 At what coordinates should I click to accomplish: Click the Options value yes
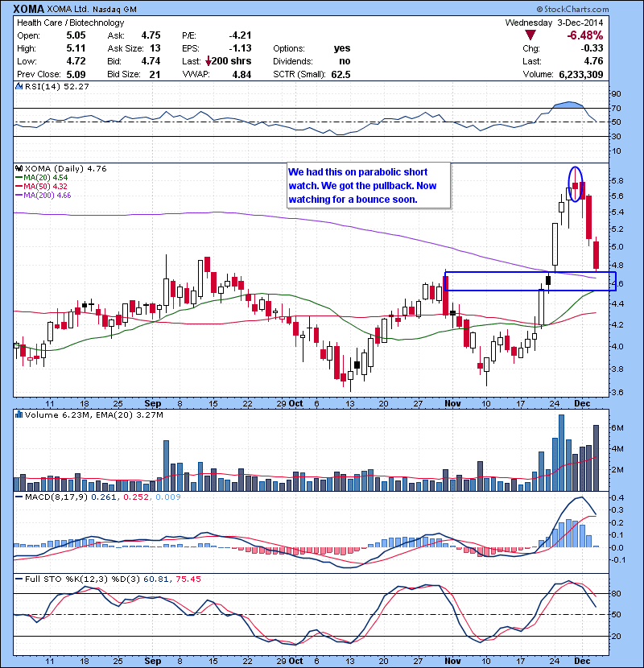(342, 48)
